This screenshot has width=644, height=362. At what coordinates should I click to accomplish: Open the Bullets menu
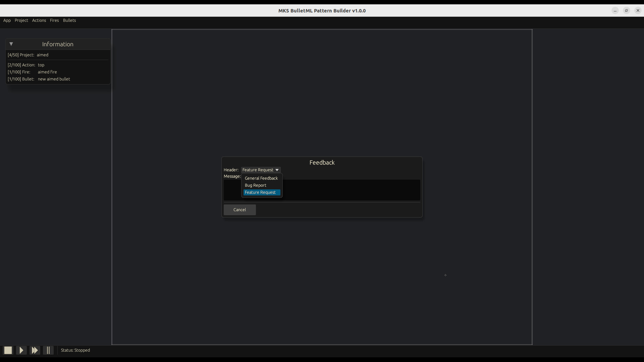point(69,20)
